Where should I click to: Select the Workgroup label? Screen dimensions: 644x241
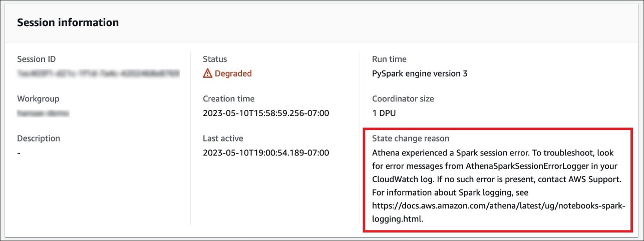click(38, 98)
